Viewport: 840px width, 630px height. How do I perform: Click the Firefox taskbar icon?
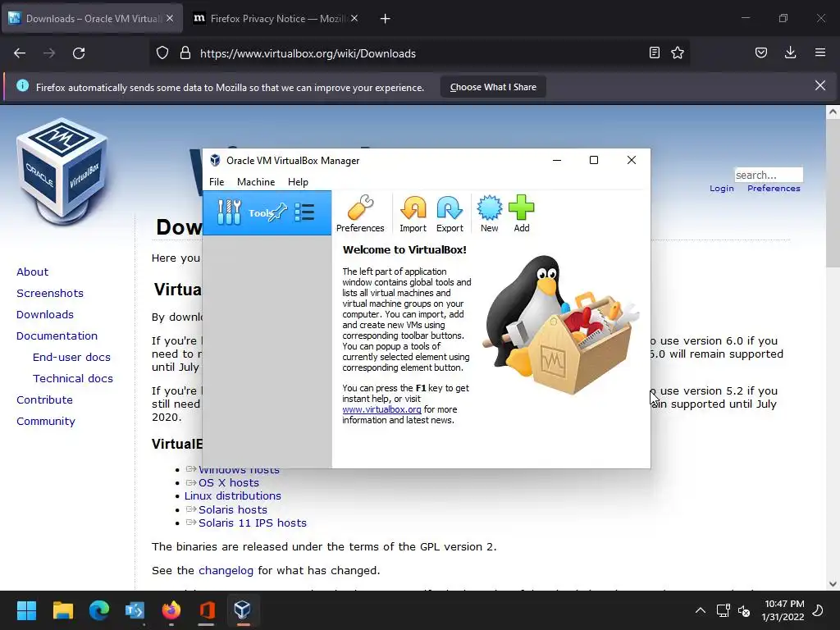click(x=171, y=609)
